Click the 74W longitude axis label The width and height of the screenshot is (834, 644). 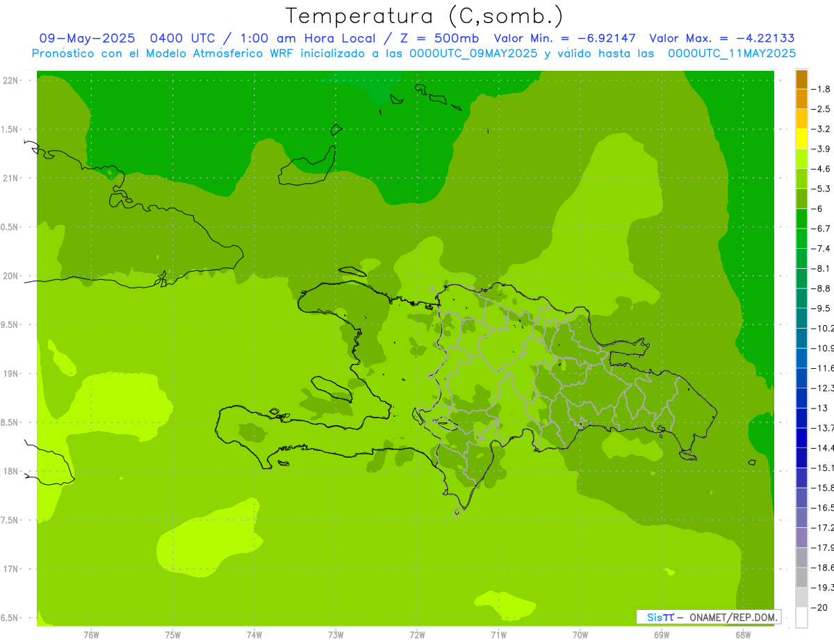tap(254, 635)
